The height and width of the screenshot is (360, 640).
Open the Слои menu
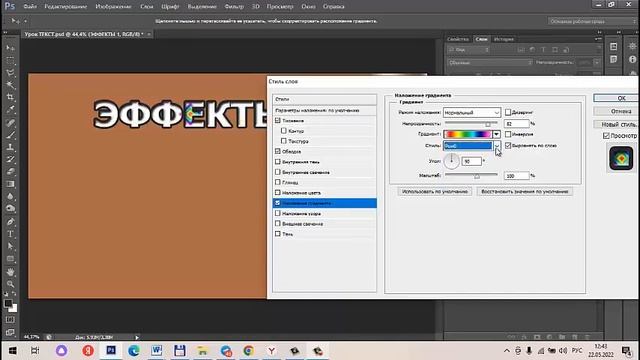click(x=147, y=7)
